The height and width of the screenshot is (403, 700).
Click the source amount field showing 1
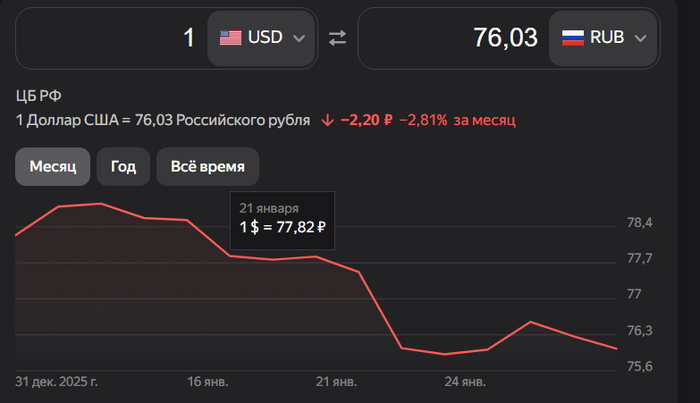click(x=110, y=38)
